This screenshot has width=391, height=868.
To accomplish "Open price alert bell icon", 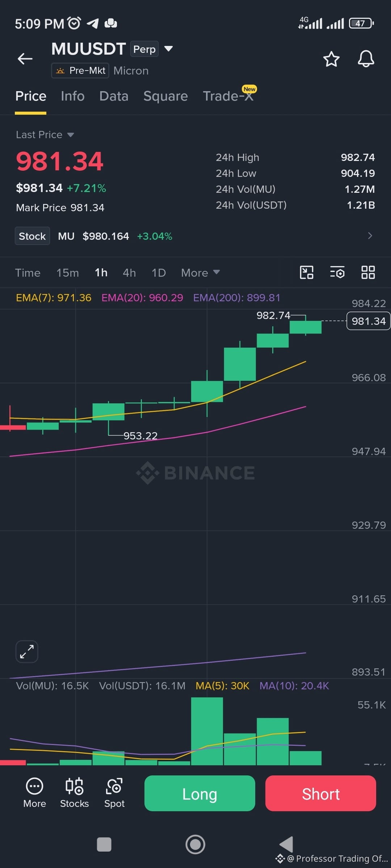I will 366,59.
